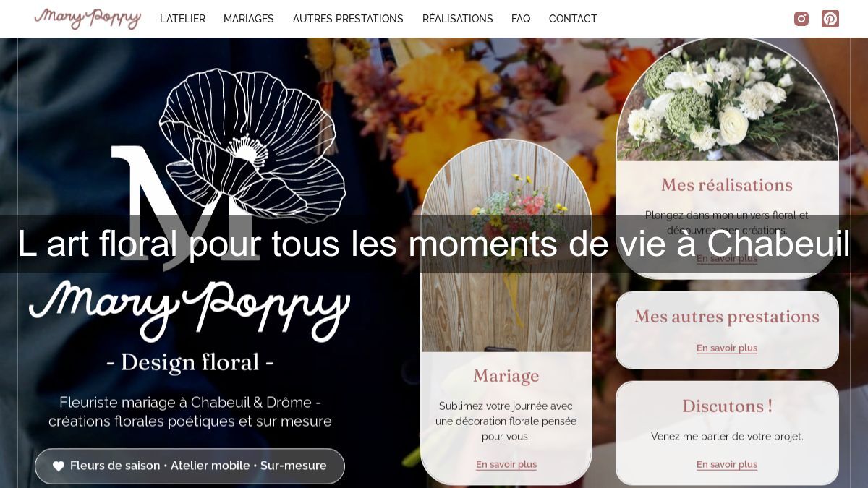Click the Fleurs de saison pill button
The image size is (868, 488).
coord(190,466)
